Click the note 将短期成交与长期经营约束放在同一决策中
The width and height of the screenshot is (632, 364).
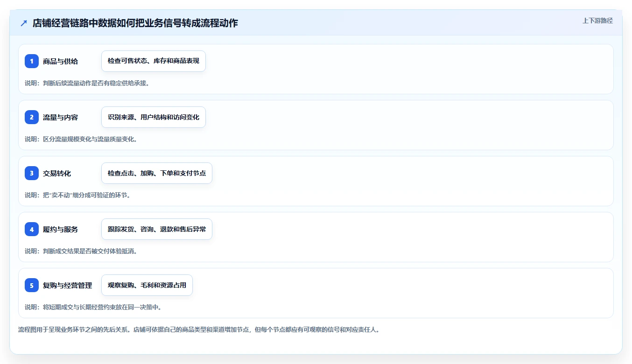93,307
